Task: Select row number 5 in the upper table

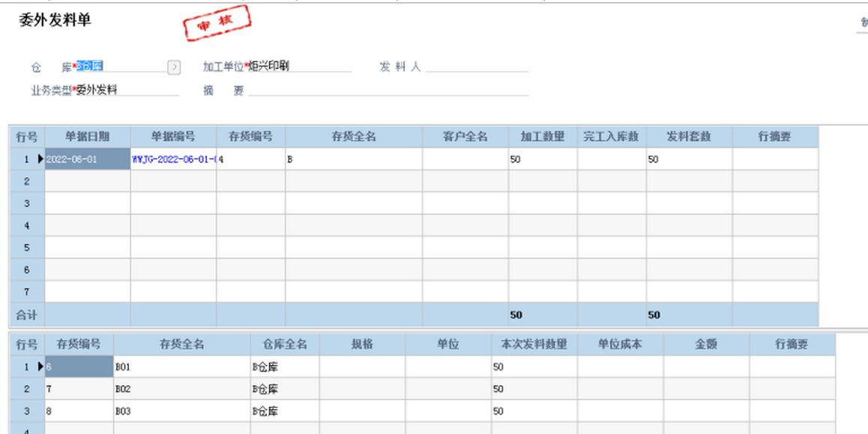Action: (27, 247)
